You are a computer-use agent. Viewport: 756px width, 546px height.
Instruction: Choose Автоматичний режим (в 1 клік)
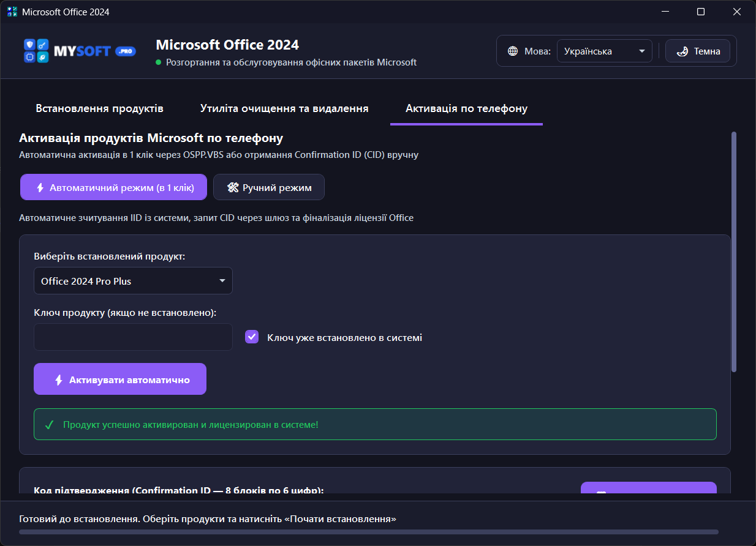(113, 187)
